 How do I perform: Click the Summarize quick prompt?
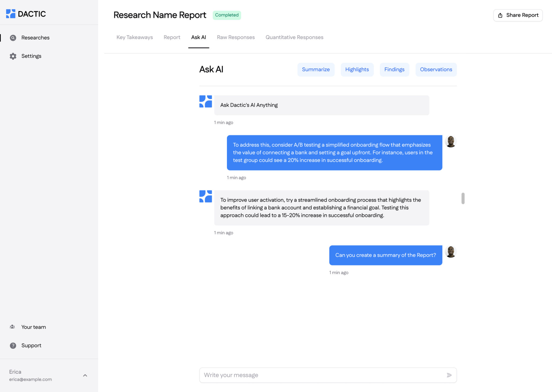[316, 69]
